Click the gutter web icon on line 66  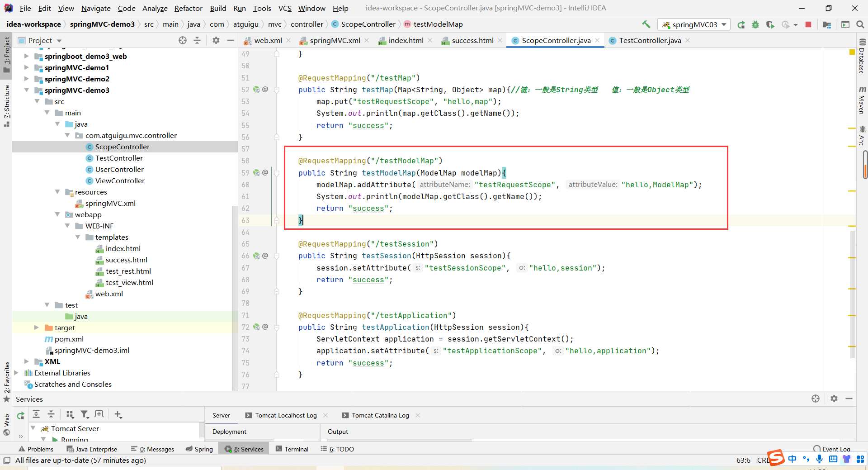tap(257, 256)
